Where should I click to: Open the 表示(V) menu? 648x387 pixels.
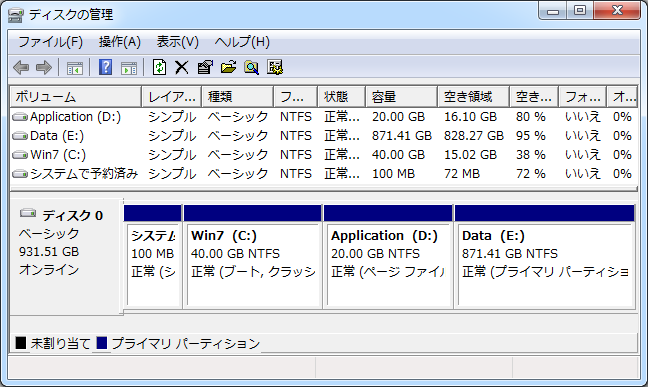[x=177, y=42]
